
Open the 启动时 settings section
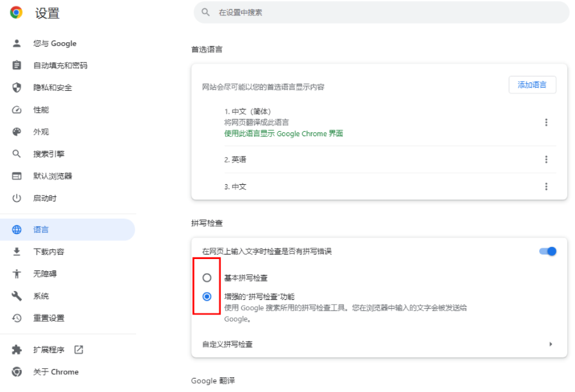point(67,198)
